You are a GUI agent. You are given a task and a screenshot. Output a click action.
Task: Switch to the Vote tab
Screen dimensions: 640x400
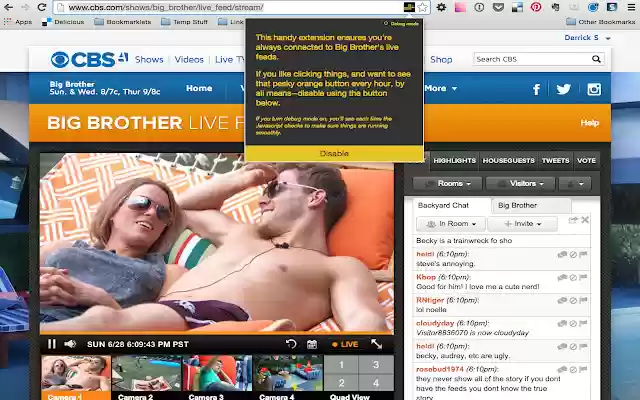587,161
